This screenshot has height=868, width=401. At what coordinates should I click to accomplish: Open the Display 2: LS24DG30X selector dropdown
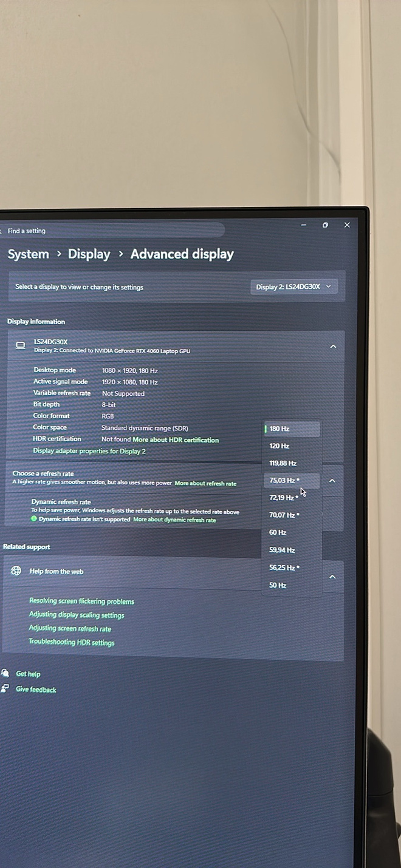coord(294,287)
